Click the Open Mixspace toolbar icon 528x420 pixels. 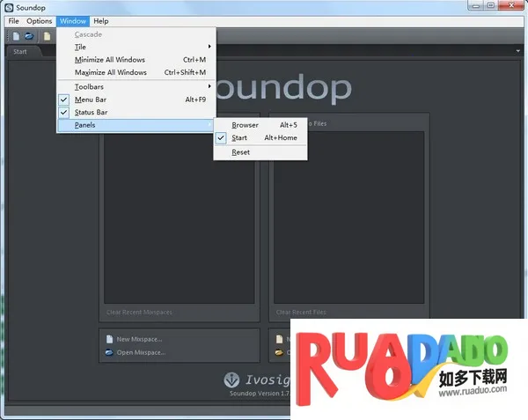[29, 36]
